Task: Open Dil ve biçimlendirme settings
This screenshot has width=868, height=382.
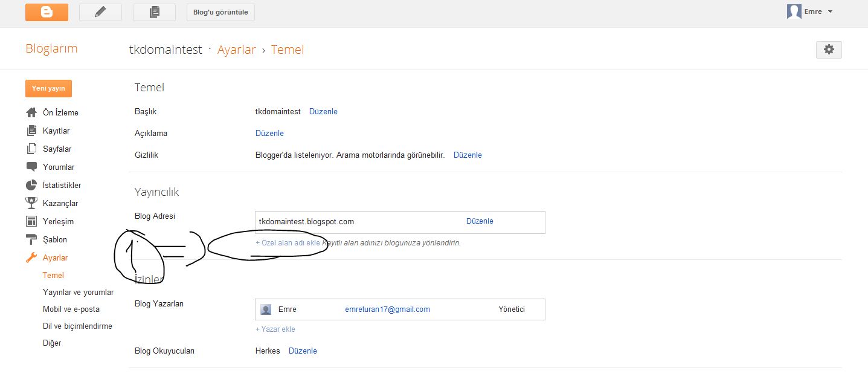Action: point(77,326)
